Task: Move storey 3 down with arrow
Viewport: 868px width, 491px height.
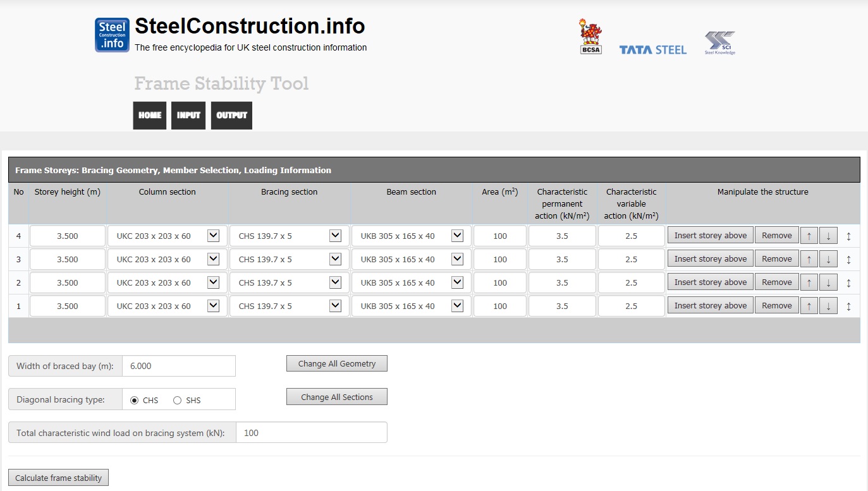Action: [x=828, y=259]
